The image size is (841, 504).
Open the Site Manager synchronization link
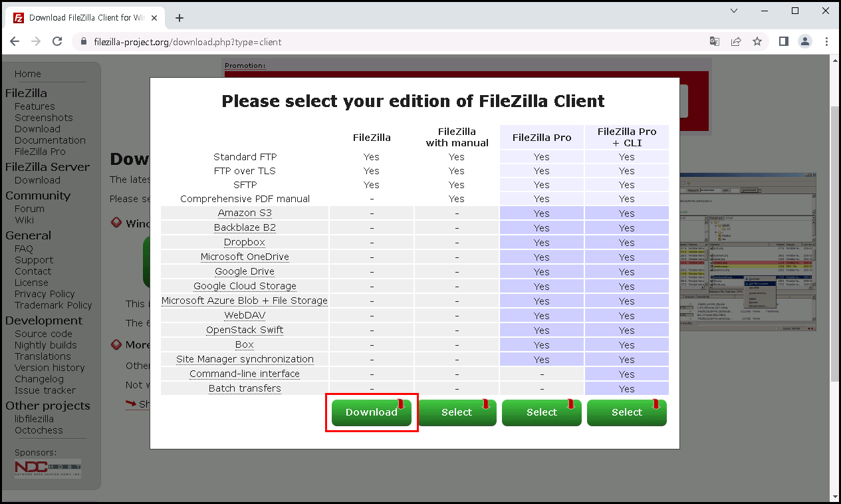pos(245,359)
